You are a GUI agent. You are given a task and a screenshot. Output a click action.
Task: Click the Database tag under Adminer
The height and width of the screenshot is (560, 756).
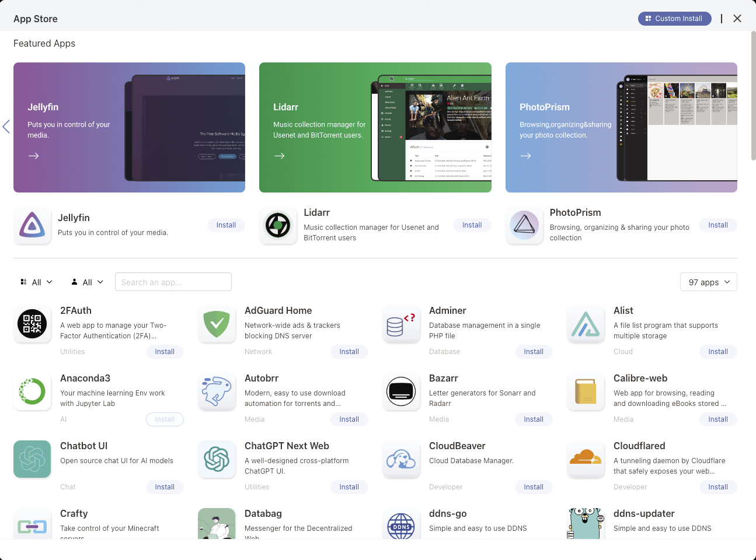[444, 352]
